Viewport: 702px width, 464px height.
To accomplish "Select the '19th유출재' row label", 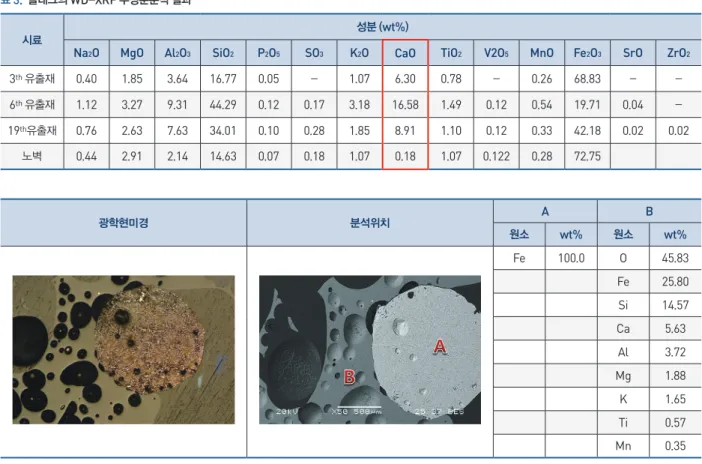I will coord(32,131).
